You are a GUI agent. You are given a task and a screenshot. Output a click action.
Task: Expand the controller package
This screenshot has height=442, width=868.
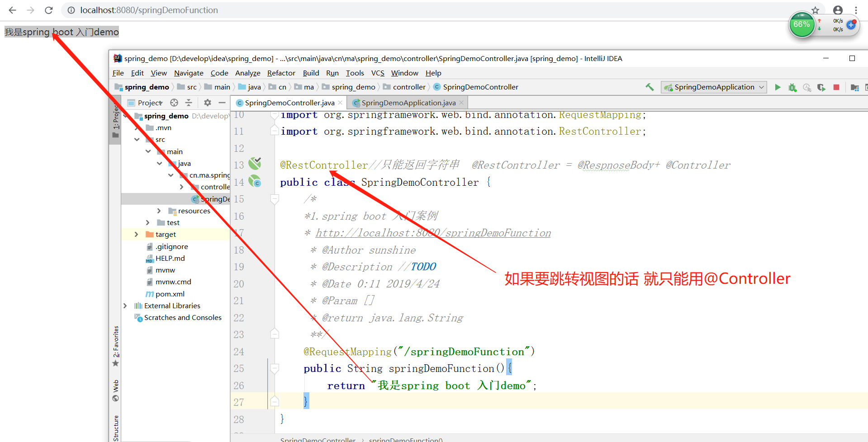click(181, 187)
